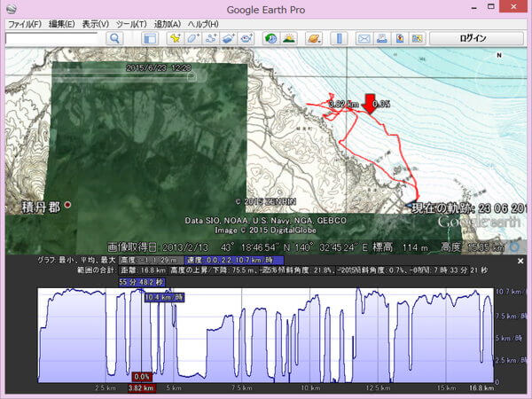Click the 55分 48.2秒 duration value
532x399 pixels.
tap(142, 282)
